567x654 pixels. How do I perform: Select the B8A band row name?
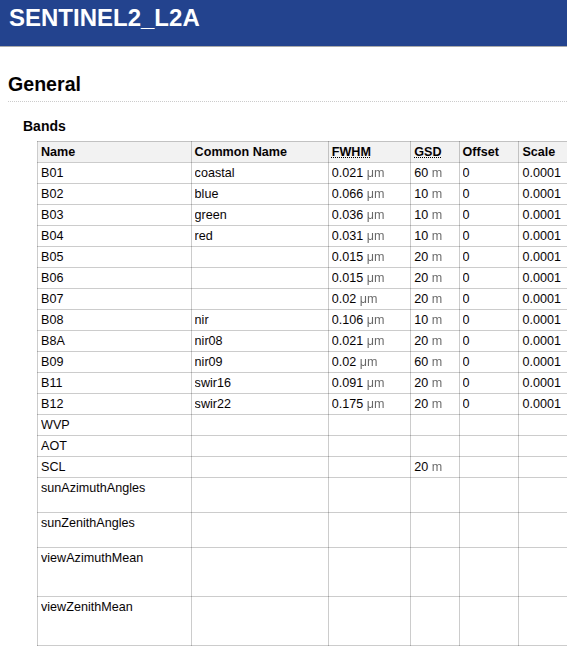(53, 341)
